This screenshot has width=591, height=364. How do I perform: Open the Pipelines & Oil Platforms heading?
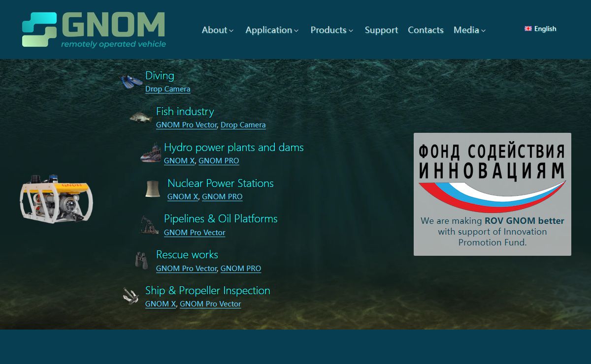(221, 219)
